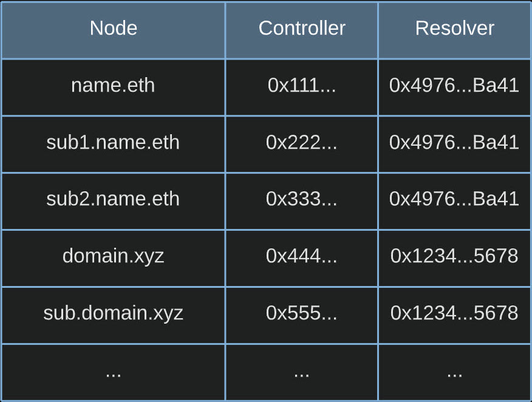
Task: Click the resolver address for sub.domain.xyz
Action: [454, 313]
